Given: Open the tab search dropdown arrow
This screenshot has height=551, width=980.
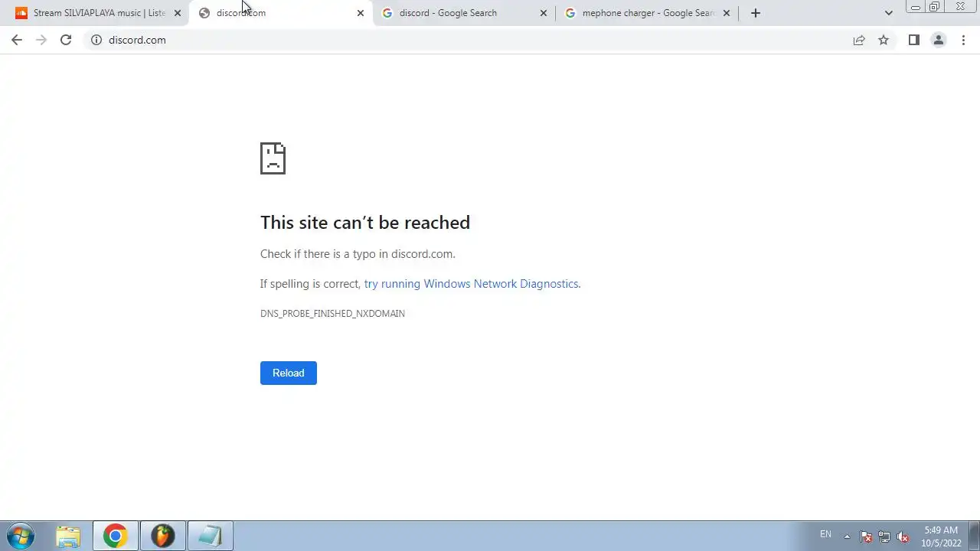Looking at the screenshot, I should (x=888, y=13).
